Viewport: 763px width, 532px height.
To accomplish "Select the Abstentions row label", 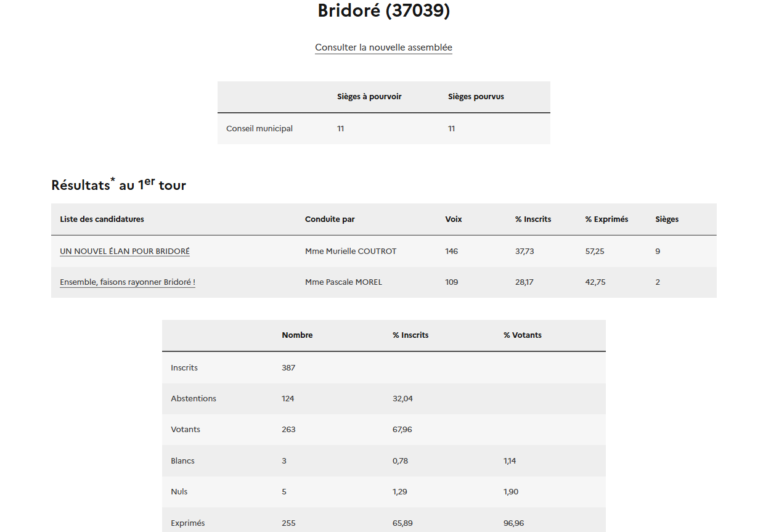I will click(x=194, y=399).
